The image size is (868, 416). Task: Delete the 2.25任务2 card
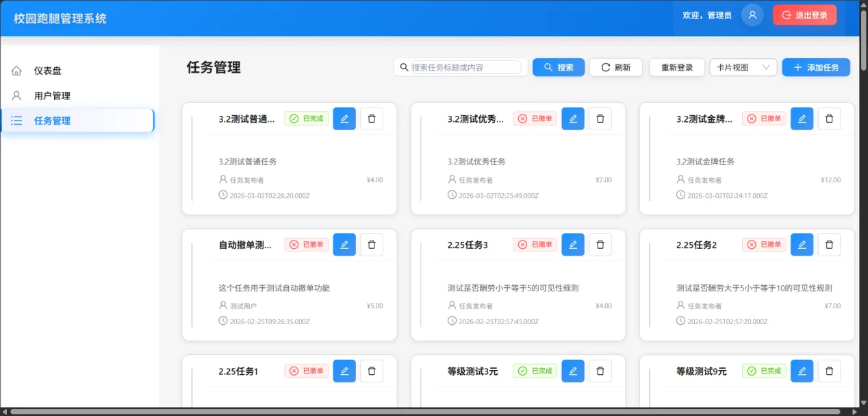[x=829, y=245]
